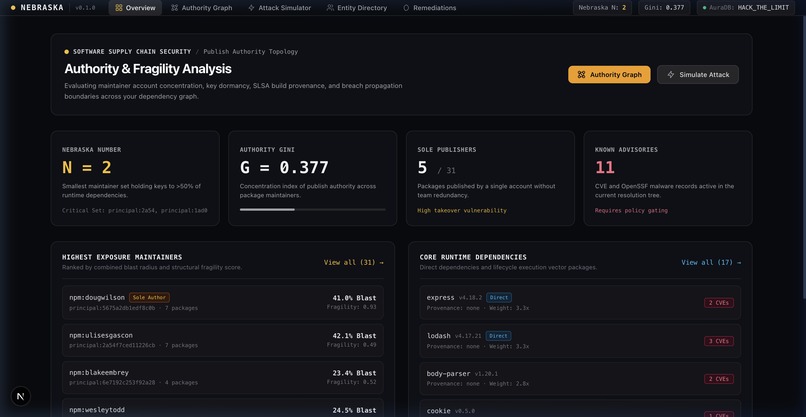Click the CORE RUNTIME DEPENDENCIES heading
806x417 pixels.
coord(473,257)
